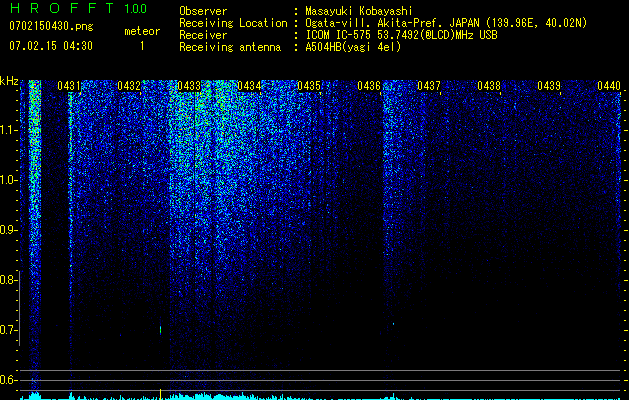The image size is (629, 400).
Task: Click the HROFFT program title
Action: [x=63, y=8]
